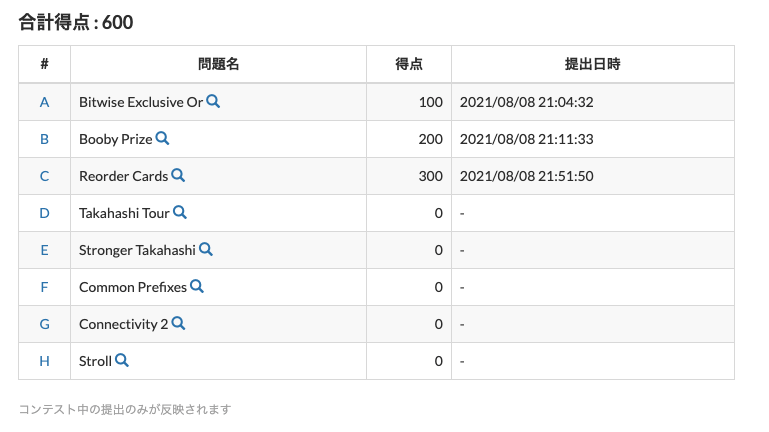Image resolution: width=769 pixels, height=432 pixels.
Task: Select the Takahashi Tour problem name
Action: tap(125, 213)
